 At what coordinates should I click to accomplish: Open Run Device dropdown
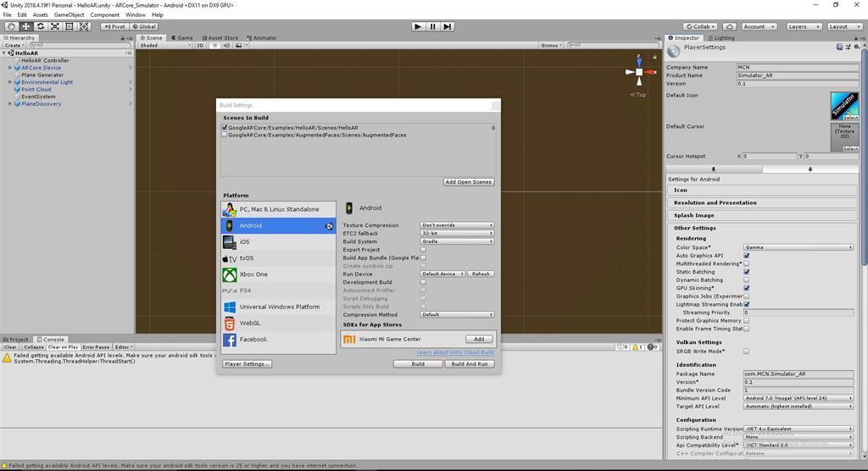[x=442, y=274]
